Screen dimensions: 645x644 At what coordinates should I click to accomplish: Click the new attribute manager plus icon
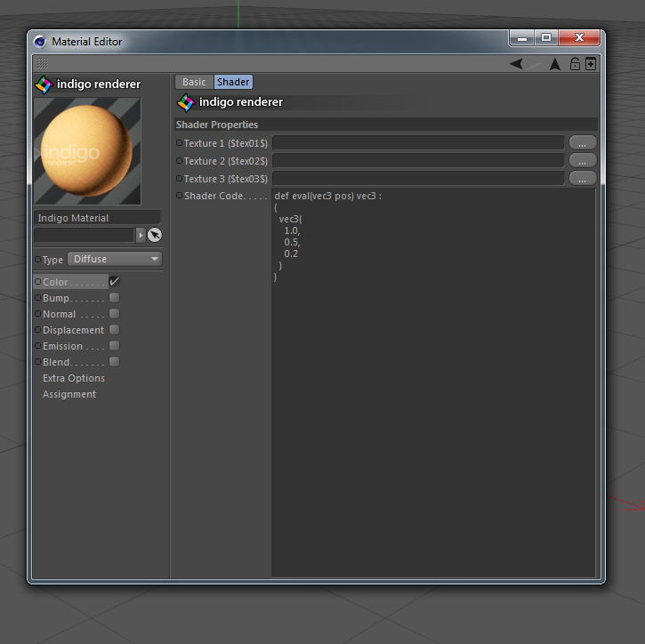591,64
